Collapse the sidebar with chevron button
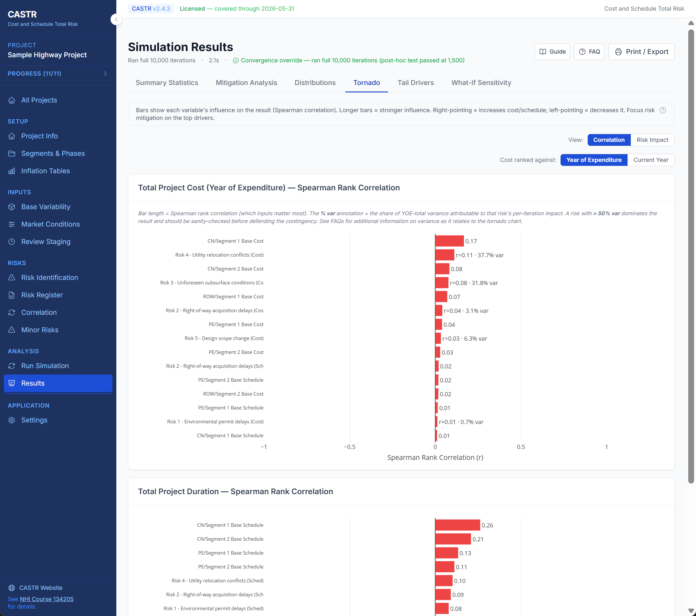This screenshot has height=616, width=696. tap(116, 19)
